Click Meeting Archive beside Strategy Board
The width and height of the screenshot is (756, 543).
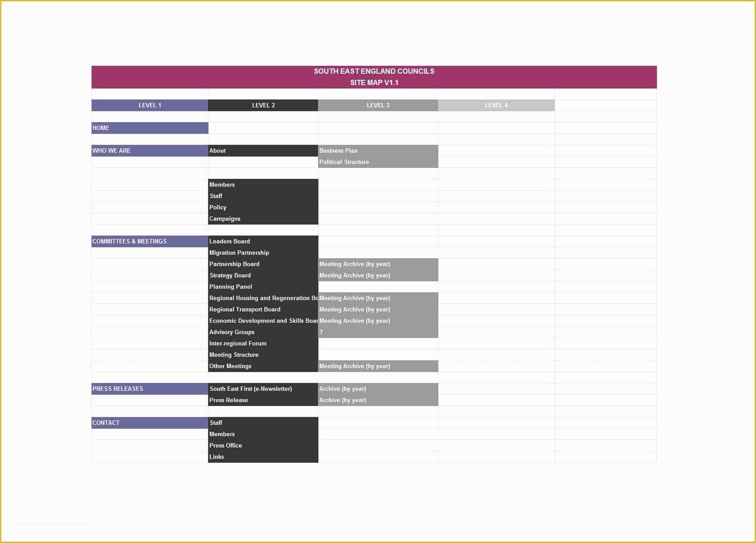pos(378,275)
